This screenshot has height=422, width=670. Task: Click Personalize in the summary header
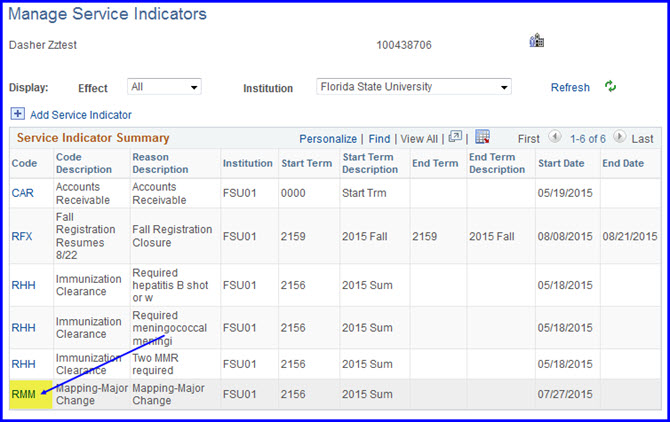tap(328, 139)
